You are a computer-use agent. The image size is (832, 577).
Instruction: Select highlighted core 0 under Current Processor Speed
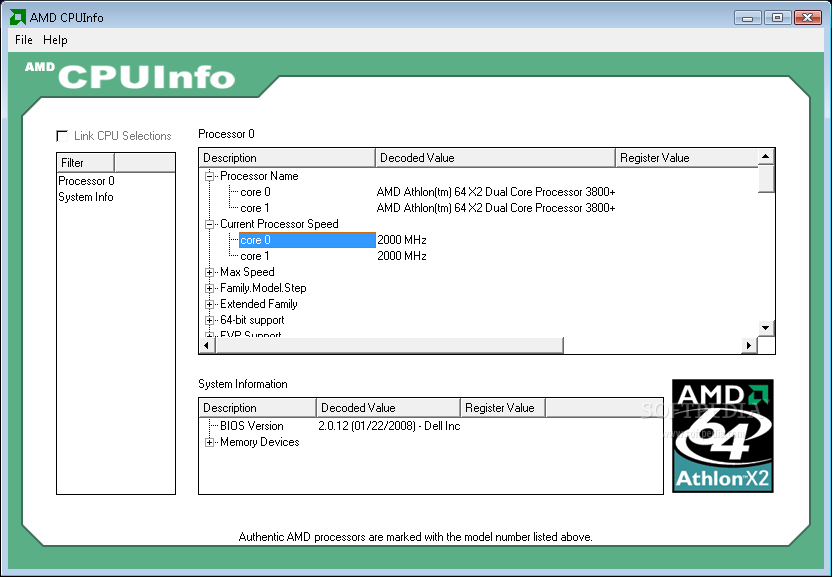click(307, 240)
